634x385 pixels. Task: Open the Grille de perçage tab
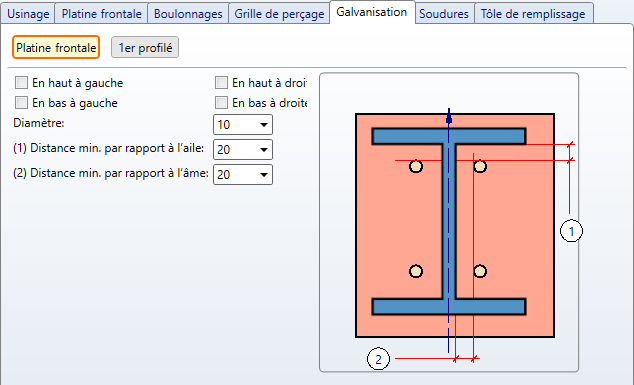pyautogui.click(x=279, y=14)
